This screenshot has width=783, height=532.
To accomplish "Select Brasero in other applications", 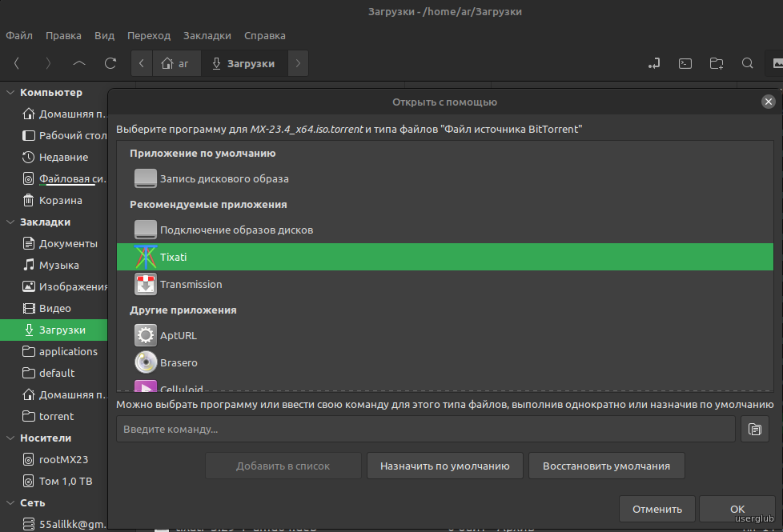I will [445, 363].
